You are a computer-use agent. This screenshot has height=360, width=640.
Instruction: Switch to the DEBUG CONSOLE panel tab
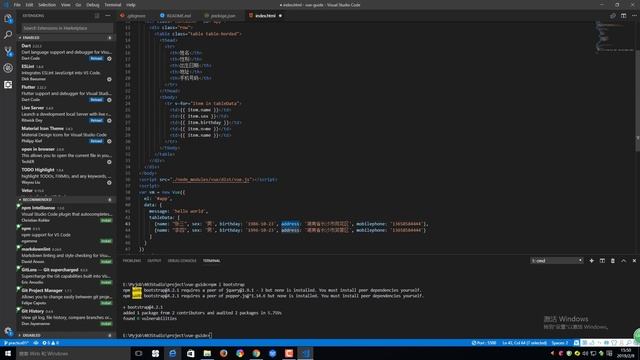point(182,260)
